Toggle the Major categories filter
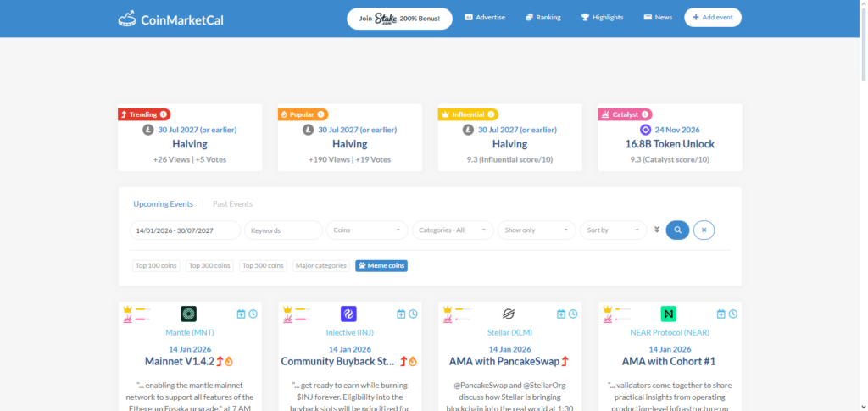The image size is (868, 411). tap(321, 265)
